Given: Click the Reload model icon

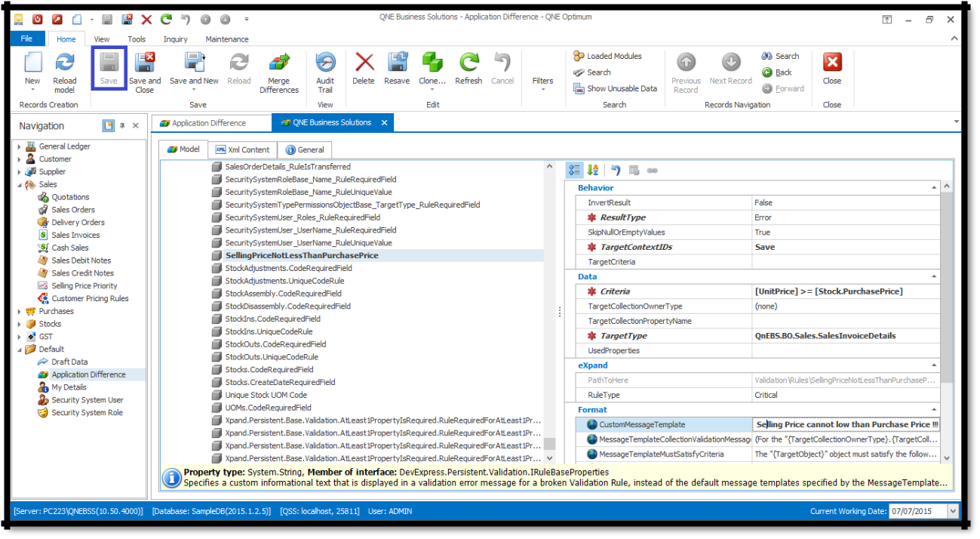Looking at the screenshot, I should (x=65, y=62).
